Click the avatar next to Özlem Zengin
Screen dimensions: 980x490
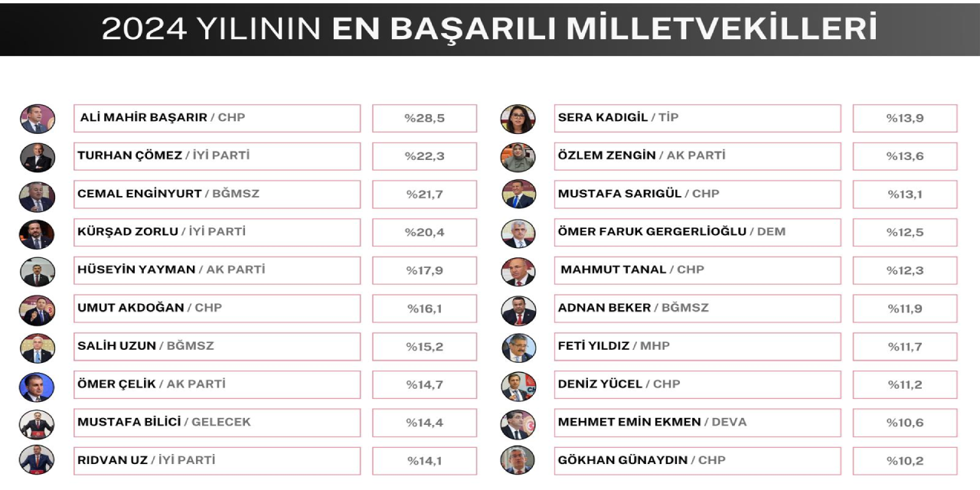click(518, 157)
